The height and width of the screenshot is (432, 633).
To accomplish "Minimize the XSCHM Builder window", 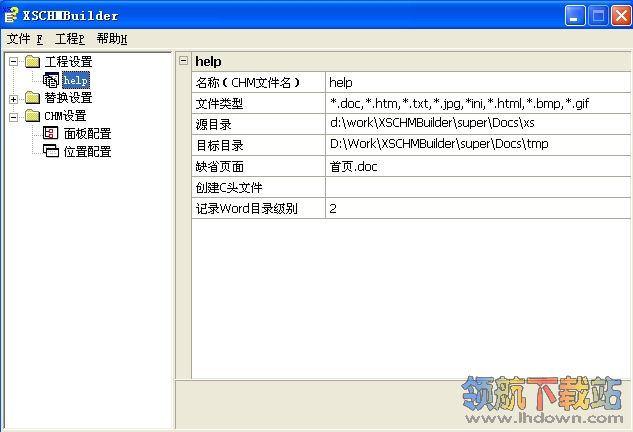I will click(x=575, y=15).
